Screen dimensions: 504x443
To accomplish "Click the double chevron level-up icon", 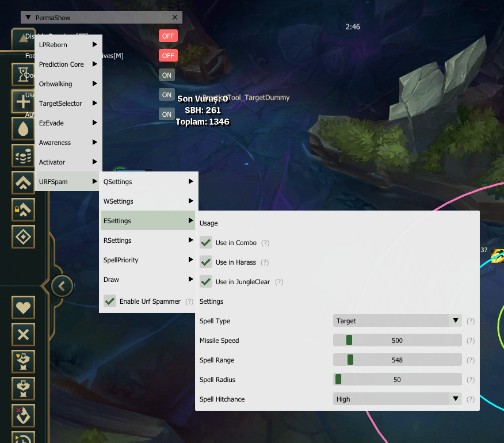I will (23, 183).
